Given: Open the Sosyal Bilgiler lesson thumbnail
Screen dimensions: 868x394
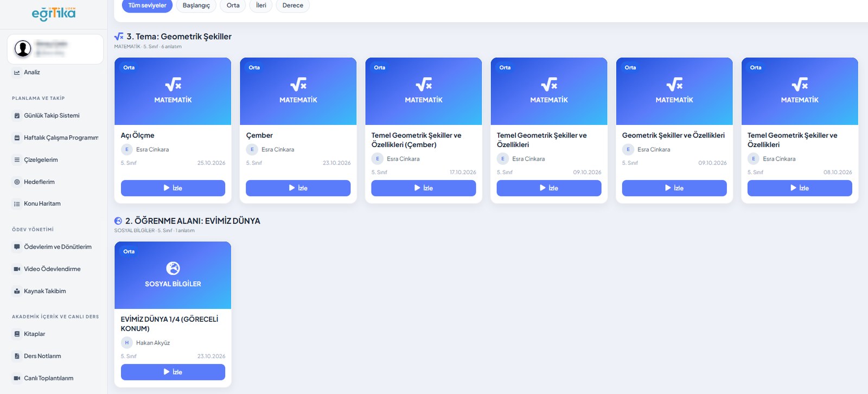Looking at the screenshot, I should [x=173, y=275].
